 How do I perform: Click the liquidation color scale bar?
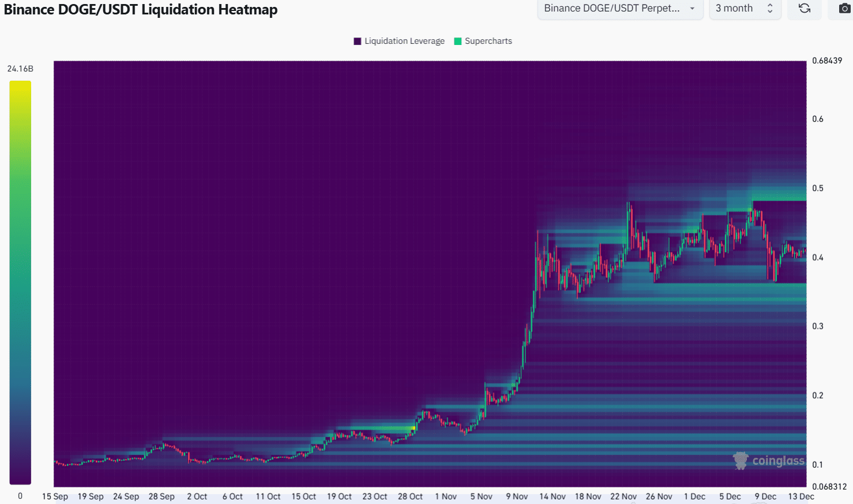coord(20,283)
